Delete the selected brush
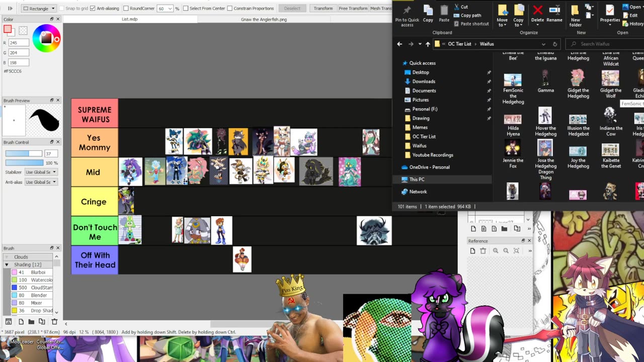Image resolution: width=644 pixels, height=362 pixels. coord(54,322)
